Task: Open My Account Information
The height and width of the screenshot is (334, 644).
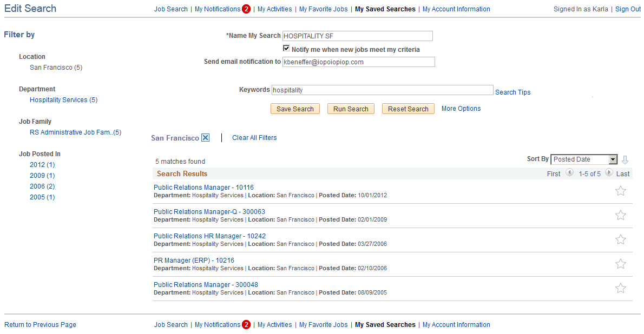Action: click(x=456, y=9)
